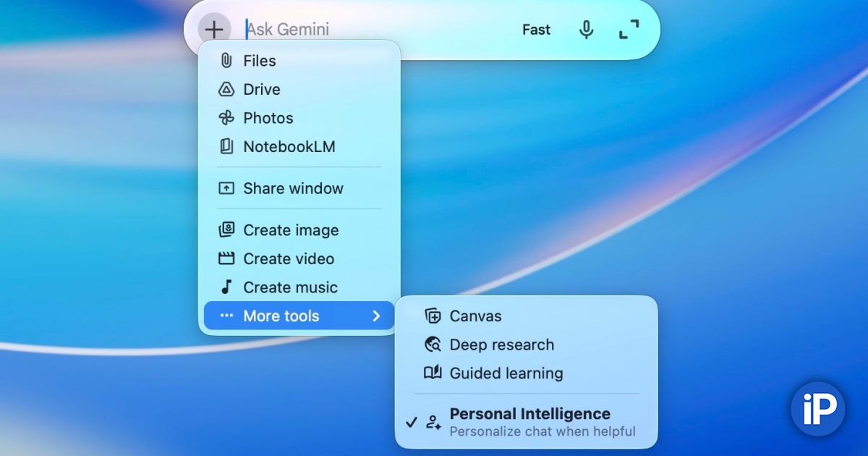Click the More tools chevron arrow
The width and height of the screenshot is (868, 456).
[376, 316]
